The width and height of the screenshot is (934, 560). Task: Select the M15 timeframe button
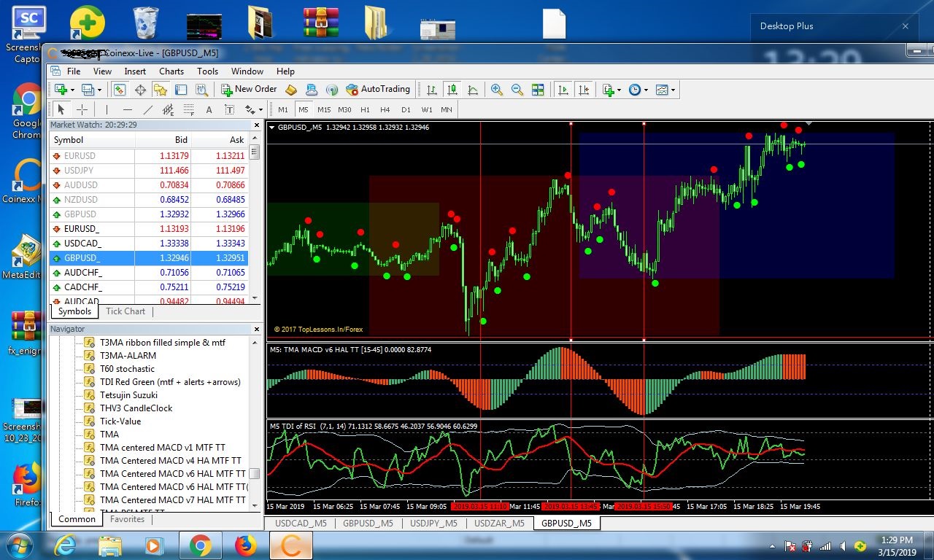(324, 109)
